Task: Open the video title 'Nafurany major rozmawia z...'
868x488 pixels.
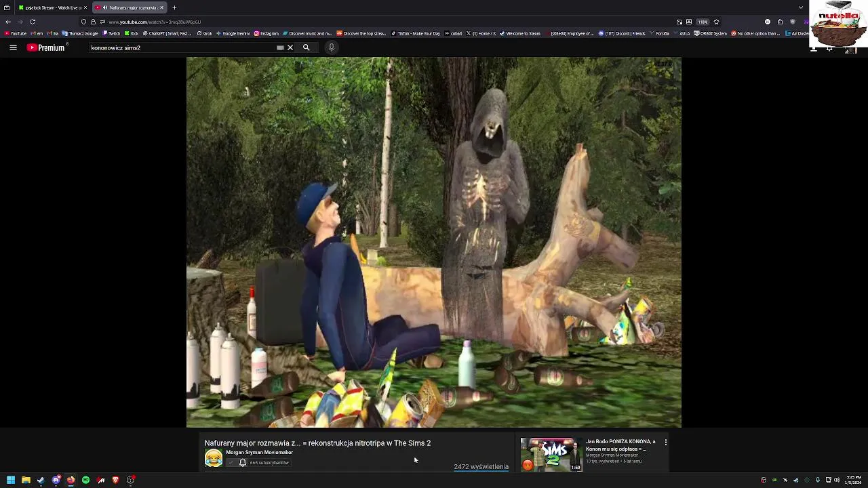Action: click(317, 443)
